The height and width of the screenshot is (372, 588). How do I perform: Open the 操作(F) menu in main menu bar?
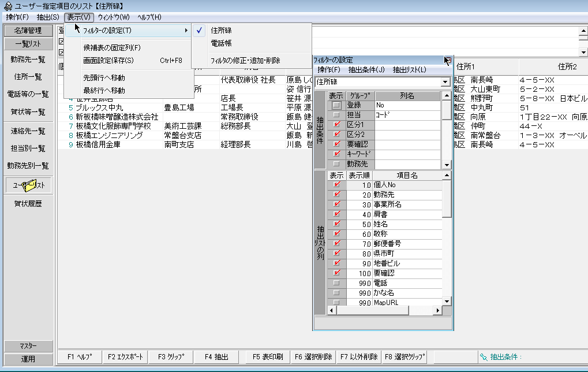coord(17,17)
